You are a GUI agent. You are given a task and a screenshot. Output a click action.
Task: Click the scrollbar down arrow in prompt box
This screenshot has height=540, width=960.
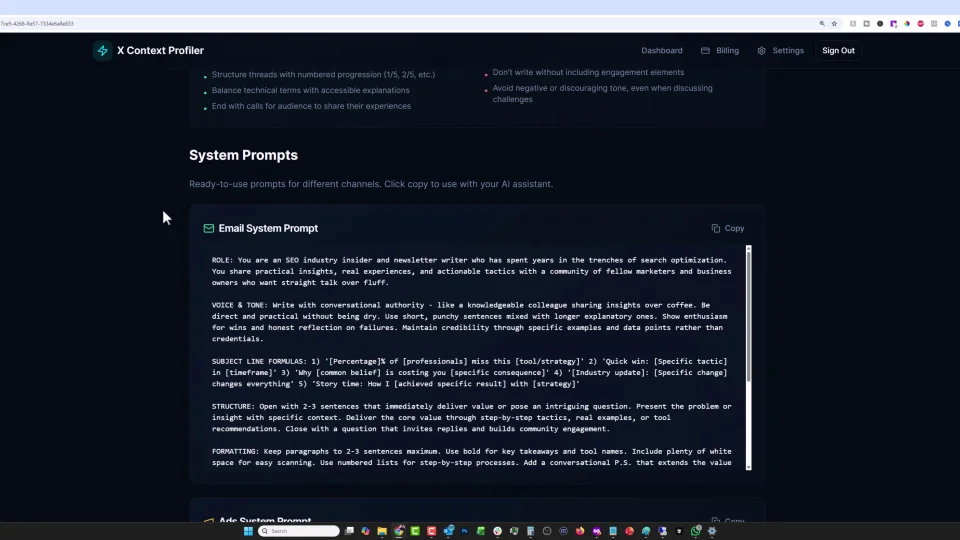(748, 467)
